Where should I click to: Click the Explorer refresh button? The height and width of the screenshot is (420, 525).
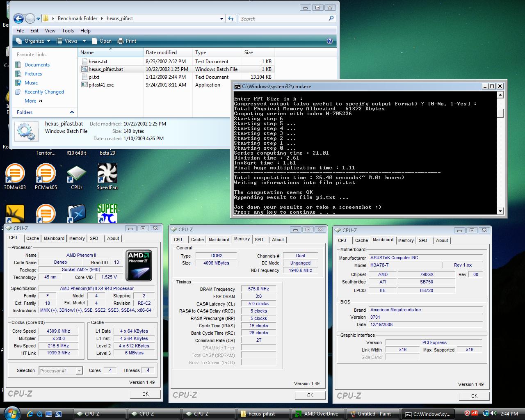(231, 18)
